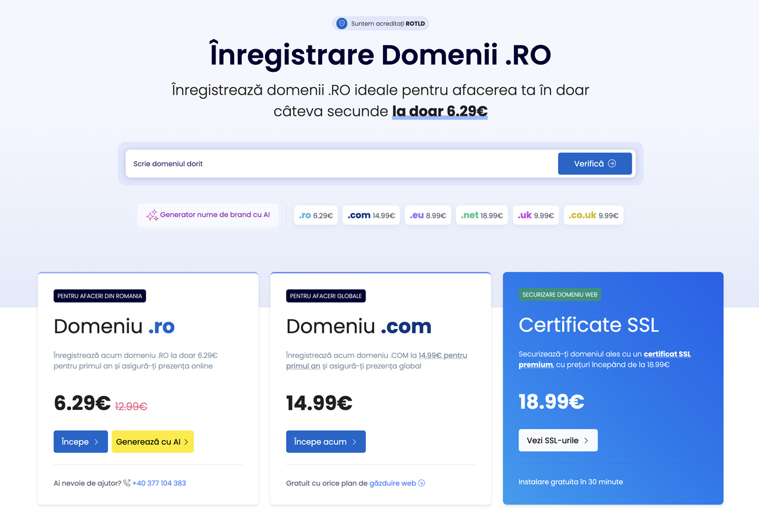Click the 14.99€ pentru primul an link
759x532 pixels.
pyautogui.click(x=377, y=360)
